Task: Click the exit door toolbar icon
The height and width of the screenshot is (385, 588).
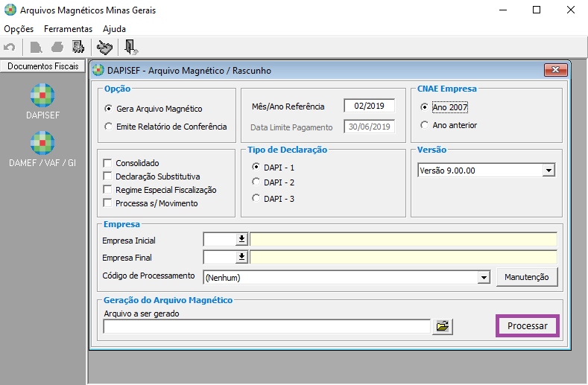Action: pos(131,48)
